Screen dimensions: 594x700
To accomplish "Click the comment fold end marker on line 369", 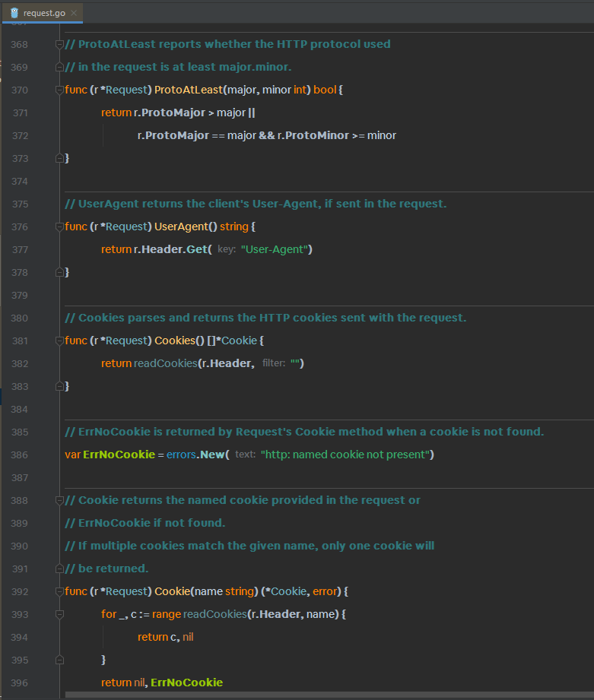I will coord(59,67).
